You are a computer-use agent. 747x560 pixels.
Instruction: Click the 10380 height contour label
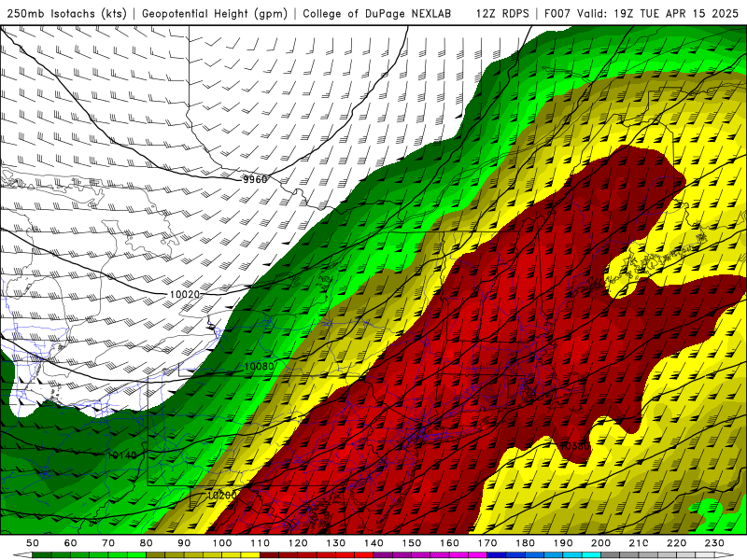point(574,446)
